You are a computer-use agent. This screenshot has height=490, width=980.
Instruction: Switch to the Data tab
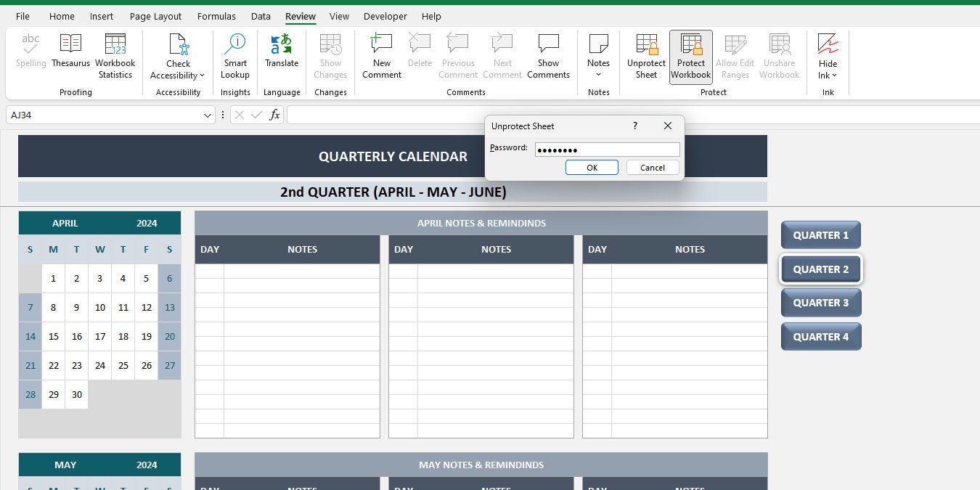tap(261, 16)
